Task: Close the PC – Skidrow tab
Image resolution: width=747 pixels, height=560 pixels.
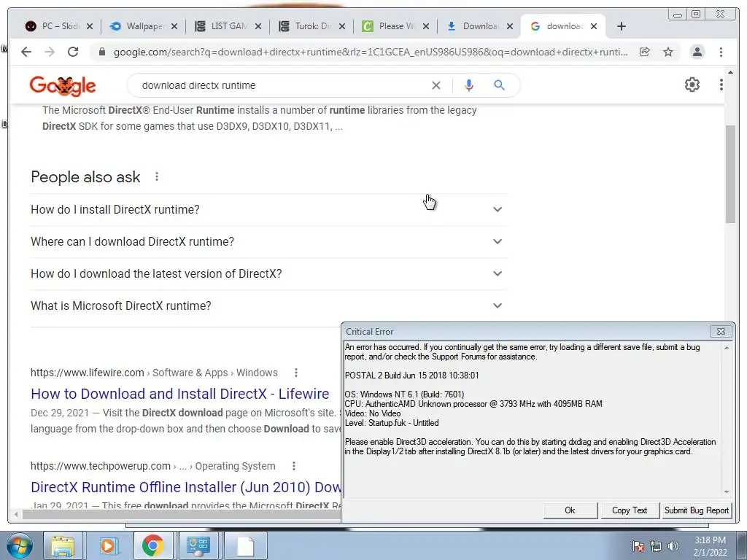Action: pos(90,26)
